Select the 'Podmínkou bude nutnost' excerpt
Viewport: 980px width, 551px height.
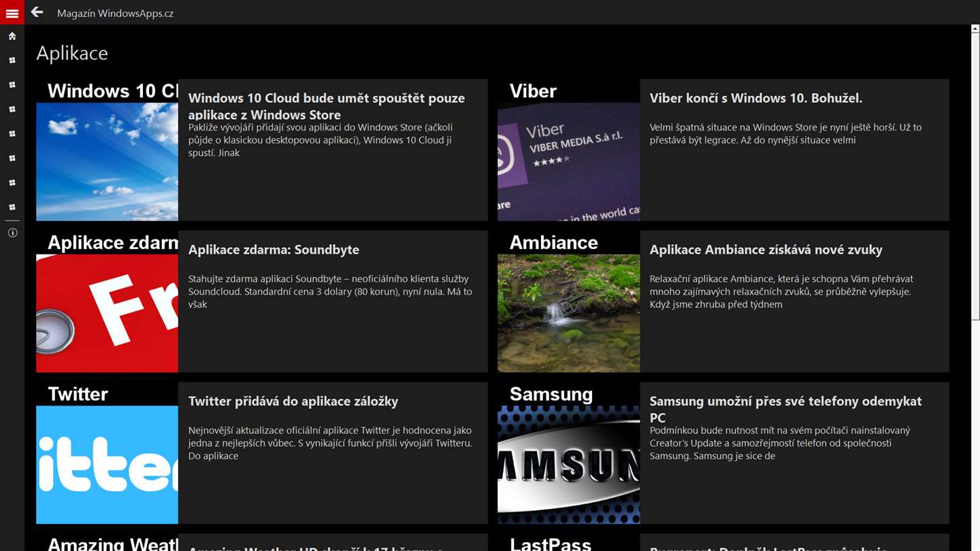(780, 443)
